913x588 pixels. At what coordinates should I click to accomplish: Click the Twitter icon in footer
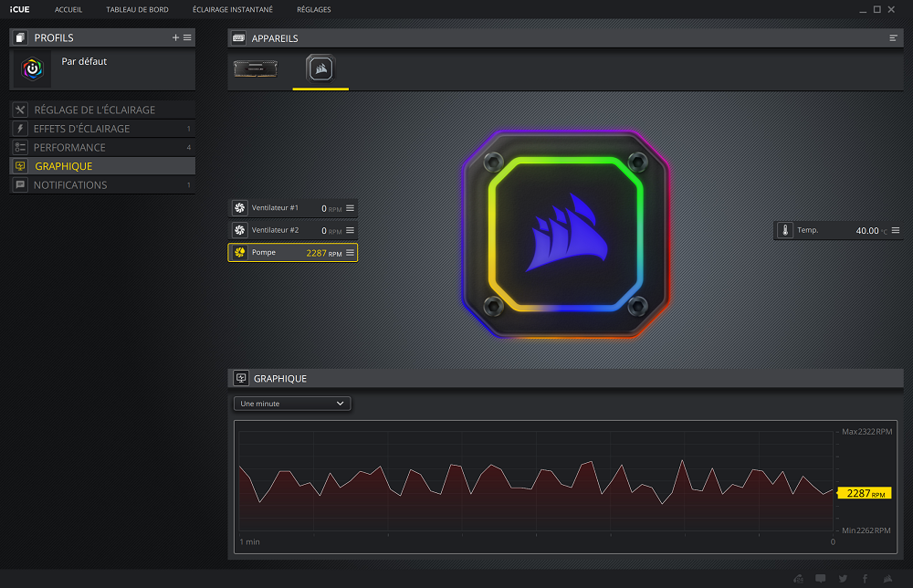coord(843,578)
